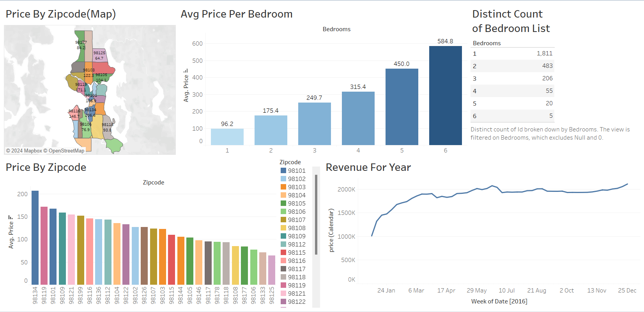
Task: Select table row for 1 bedroom with 1,811
Action: [x=513, y=53]
